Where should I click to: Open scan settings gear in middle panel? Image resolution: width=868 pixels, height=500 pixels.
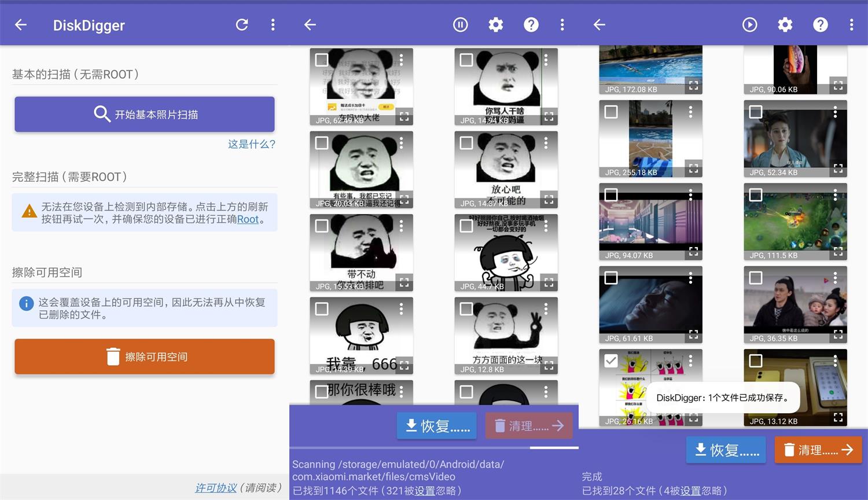pos(495,25)
